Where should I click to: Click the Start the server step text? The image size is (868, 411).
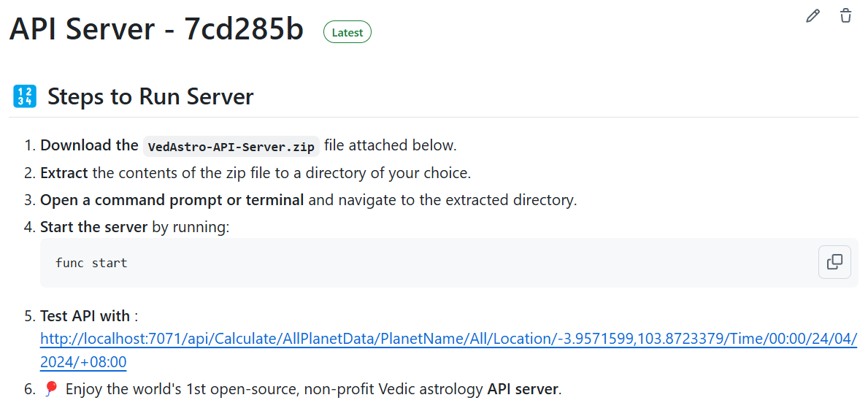(x=134, y=227)
